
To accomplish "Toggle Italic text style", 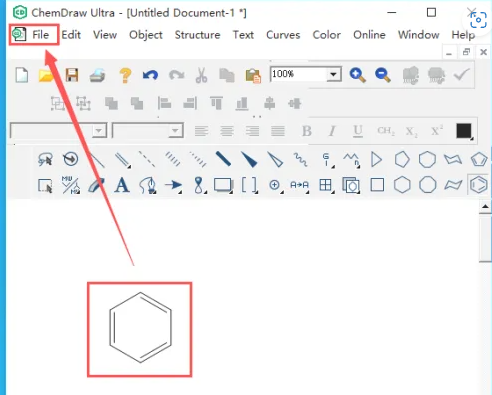I will (x=332, y=131).
